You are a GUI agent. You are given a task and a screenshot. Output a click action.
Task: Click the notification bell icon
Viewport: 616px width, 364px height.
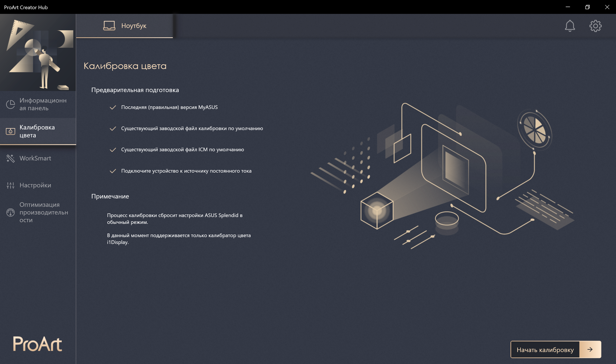point(570,26)
